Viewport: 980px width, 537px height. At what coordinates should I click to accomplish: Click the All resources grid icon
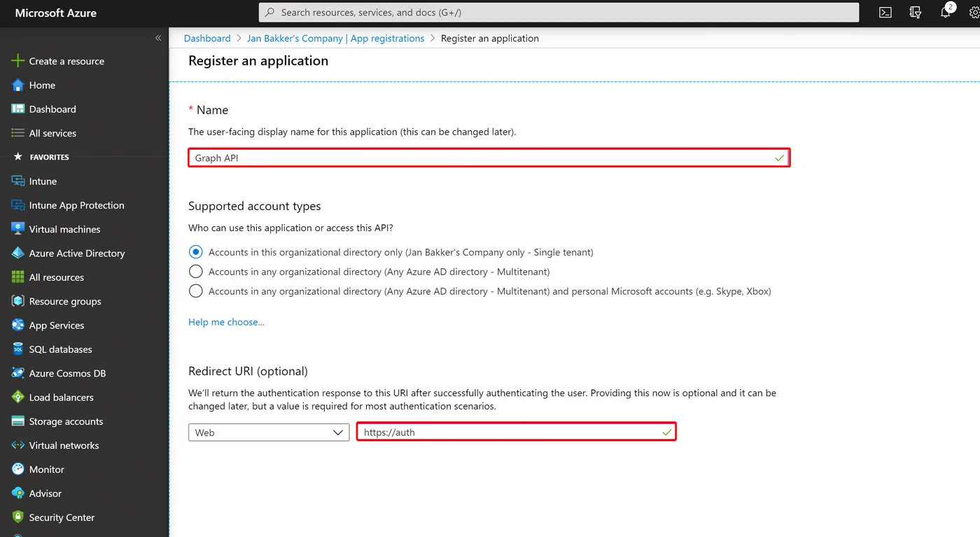17,277
